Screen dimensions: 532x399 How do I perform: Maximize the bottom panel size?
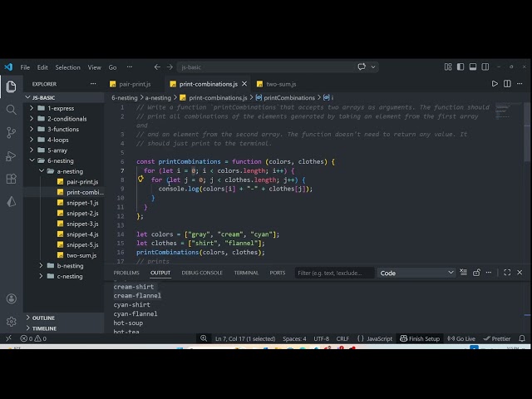(507, 273)
